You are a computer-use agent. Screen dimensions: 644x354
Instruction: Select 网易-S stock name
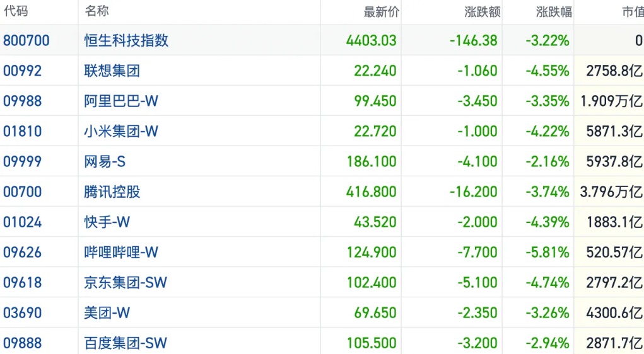(x=105, y=162)
